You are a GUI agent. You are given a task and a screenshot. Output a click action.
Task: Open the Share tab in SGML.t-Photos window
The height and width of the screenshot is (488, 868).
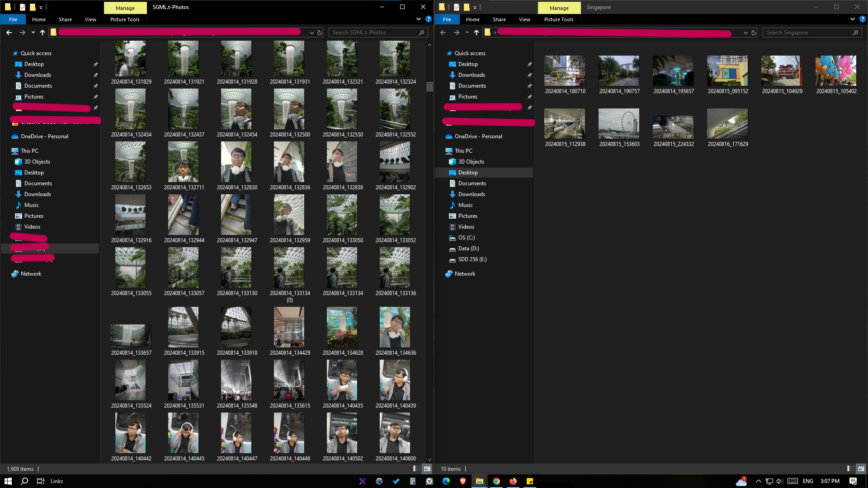65,19
